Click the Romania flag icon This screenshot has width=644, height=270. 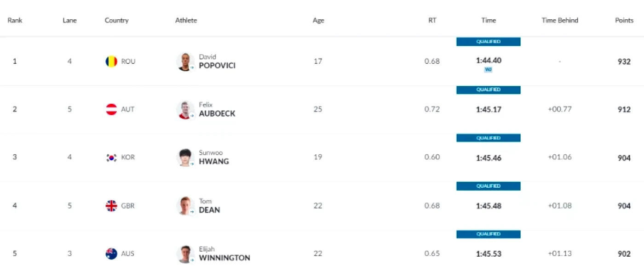tap(111, 62)
